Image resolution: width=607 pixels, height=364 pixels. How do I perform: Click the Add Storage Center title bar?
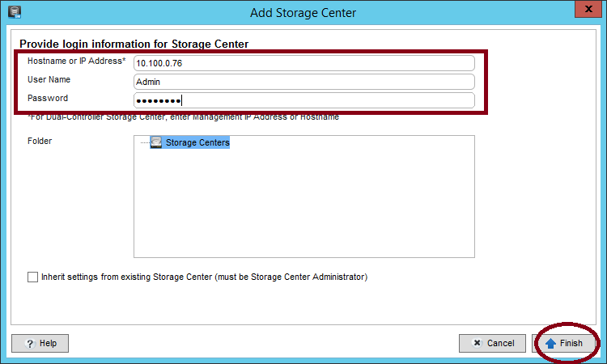coord(303,12)
